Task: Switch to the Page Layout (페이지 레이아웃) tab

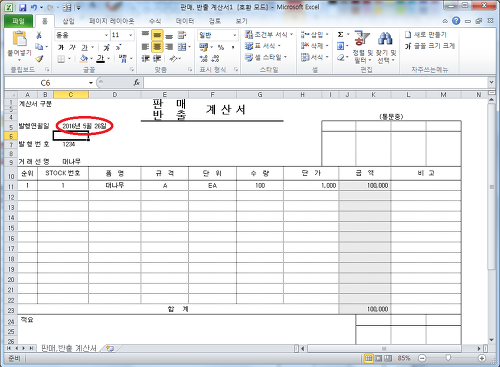Action: pos(112,21)
